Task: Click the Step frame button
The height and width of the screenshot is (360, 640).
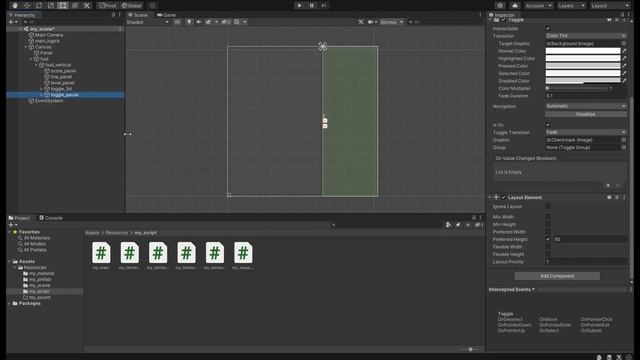Action: [x=324, y=6]
